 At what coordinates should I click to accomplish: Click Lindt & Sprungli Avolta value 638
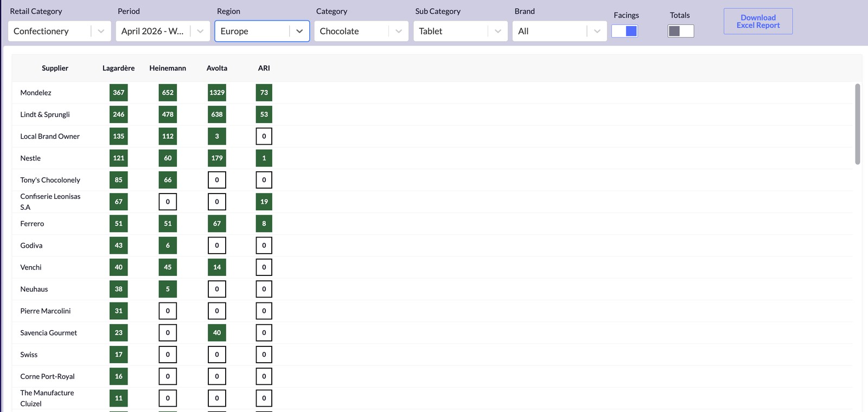click(x=217, y=114)
